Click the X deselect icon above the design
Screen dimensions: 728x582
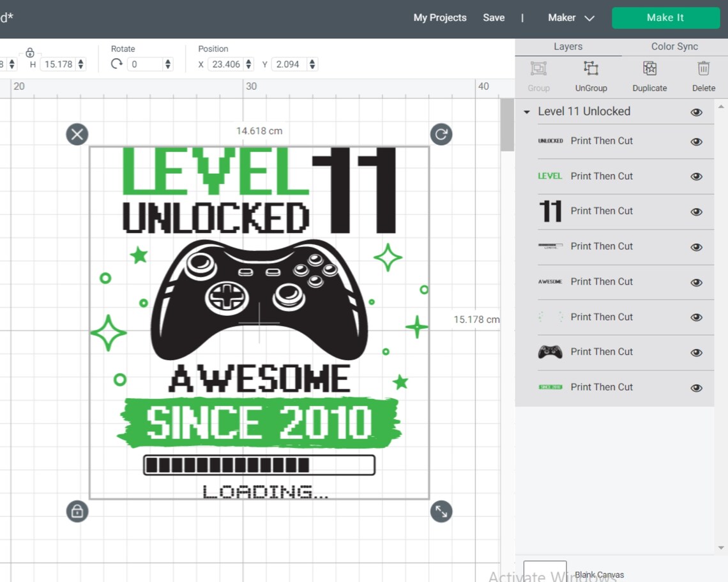tap(77, 134)
